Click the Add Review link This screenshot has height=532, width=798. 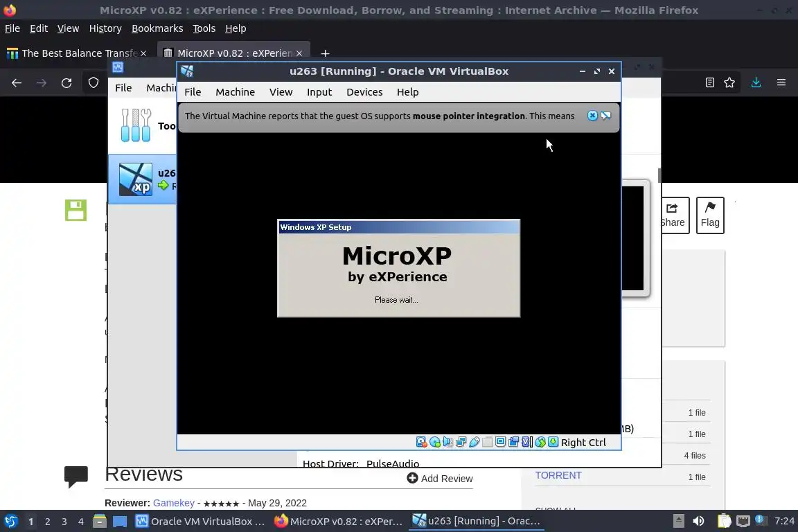(441, 479)
